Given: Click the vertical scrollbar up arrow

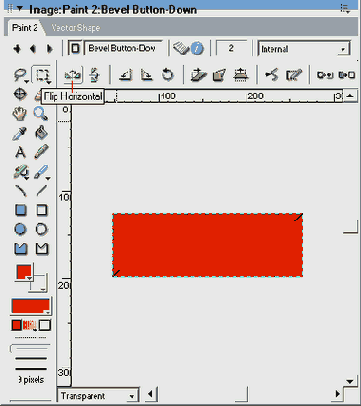Looking at the screenshot, I should pyautogui.click(x=350, y=96).
